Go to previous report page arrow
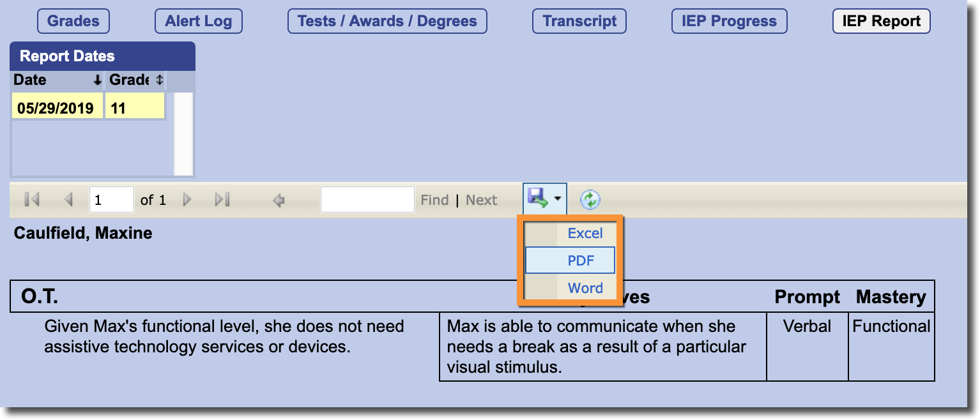The image size is (980, 420). [x=69, y=200]
